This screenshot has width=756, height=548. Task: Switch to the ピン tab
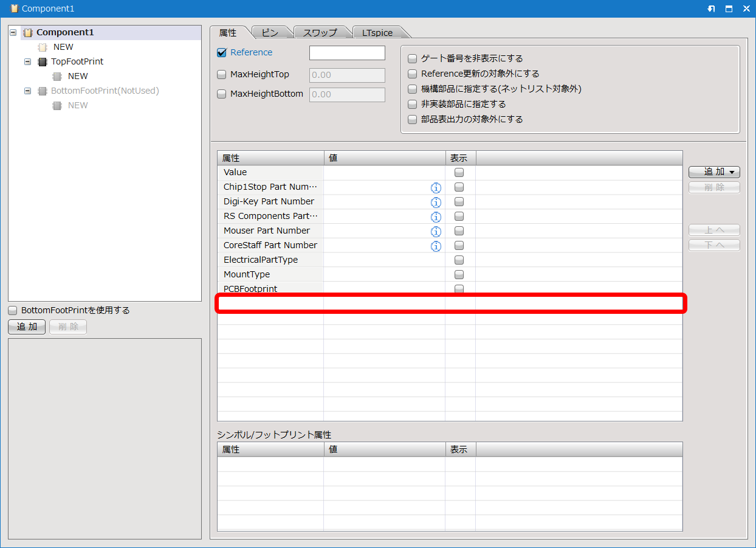point(270,33)
